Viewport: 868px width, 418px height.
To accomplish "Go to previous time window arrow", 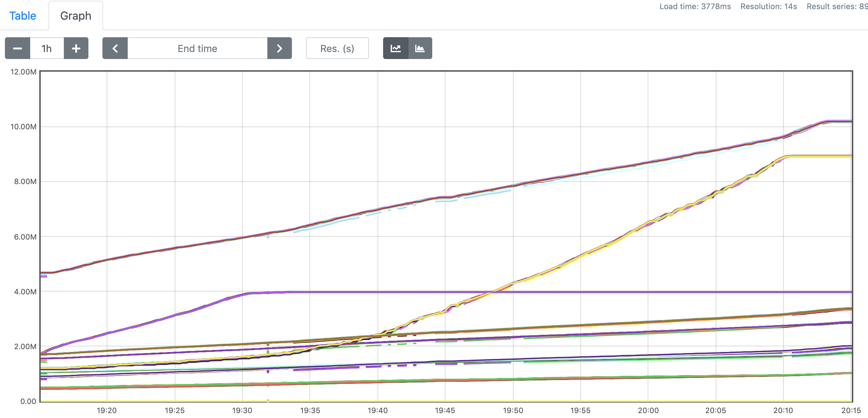I will coord(115,48).
